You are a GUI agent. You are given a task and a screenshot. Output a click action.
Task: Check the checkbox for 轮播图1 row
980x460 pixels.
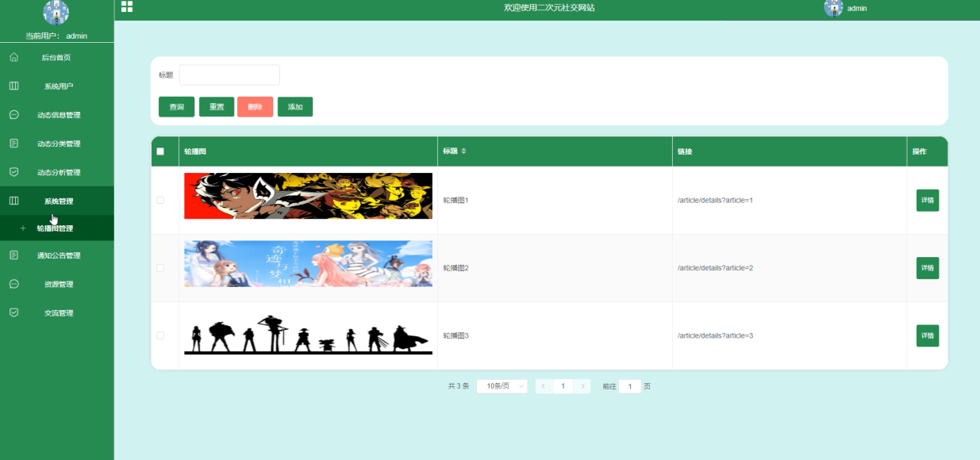coord(160,201)
